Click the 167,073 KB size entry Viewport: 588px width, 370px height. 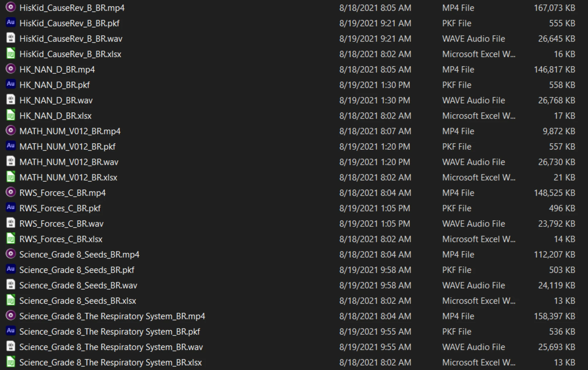(554, 8)
